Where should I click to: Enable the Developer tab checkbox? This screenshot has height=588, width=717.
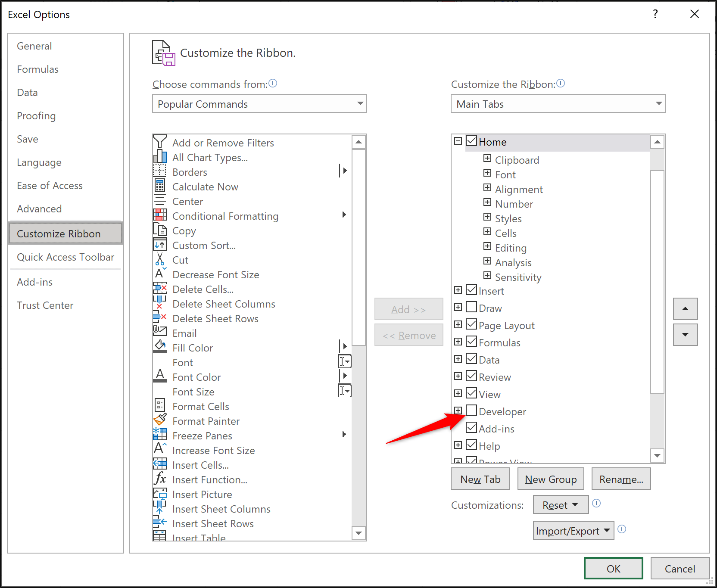pyautogui.click(x=471, y=411)
